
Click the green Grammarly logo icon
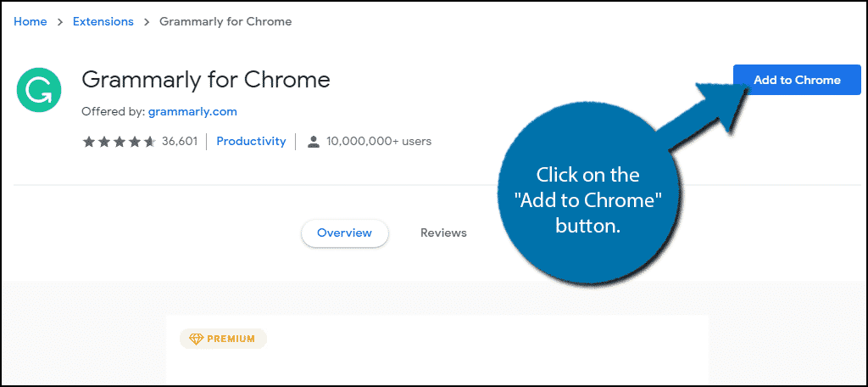[38, 91]
